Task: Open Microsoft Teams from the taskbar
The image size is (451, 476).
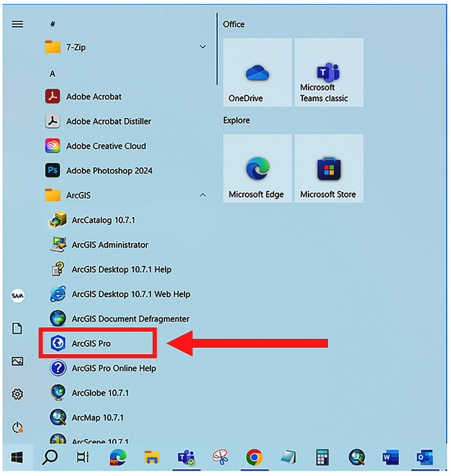Action: [186, 457]
